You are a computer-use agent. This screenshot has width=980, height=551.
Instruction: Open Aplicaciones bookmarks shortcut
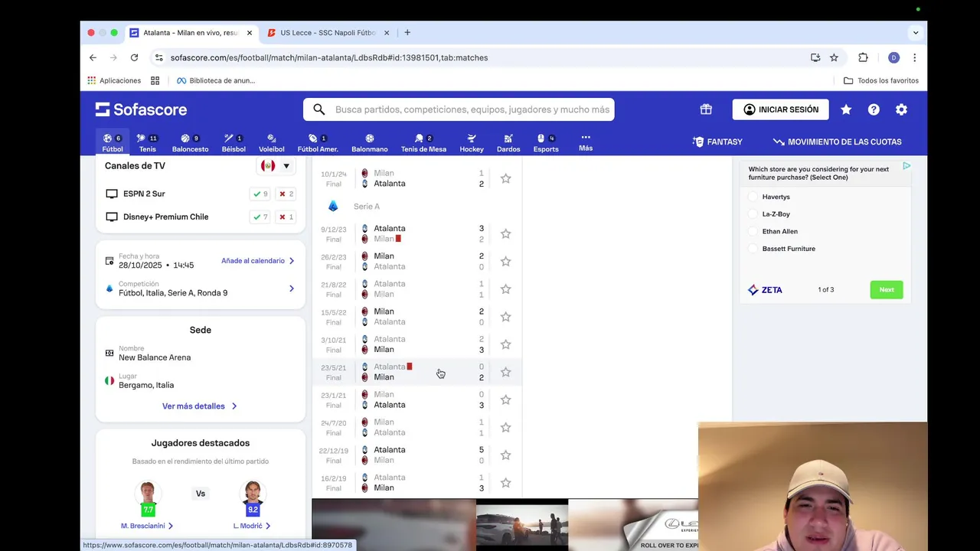[x=114, y=80]
